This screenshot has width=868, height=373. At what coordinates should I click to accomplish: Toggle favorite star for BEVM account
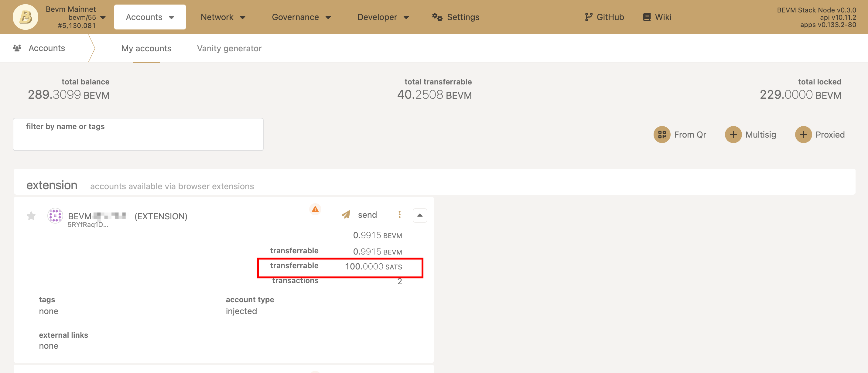point(31,216)
